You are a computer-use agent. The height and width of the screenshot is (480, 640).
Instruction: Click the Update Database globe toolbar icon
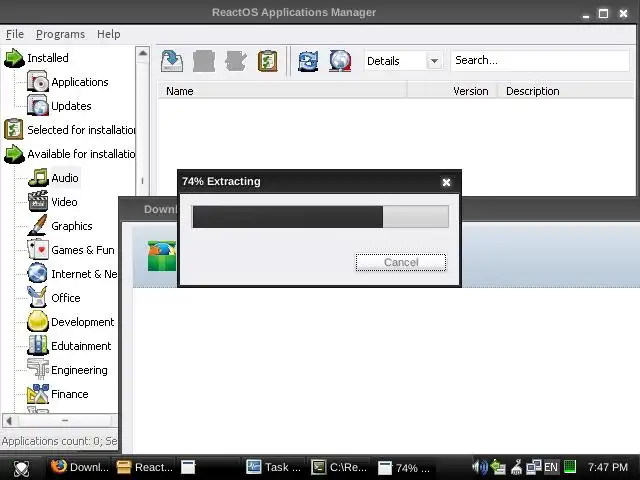[x=340, y=61]
